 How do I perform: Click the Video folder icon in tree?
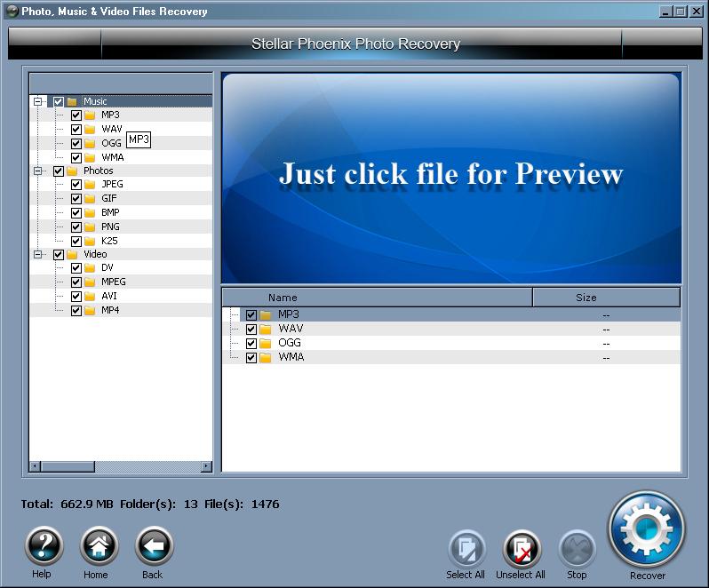72,254
